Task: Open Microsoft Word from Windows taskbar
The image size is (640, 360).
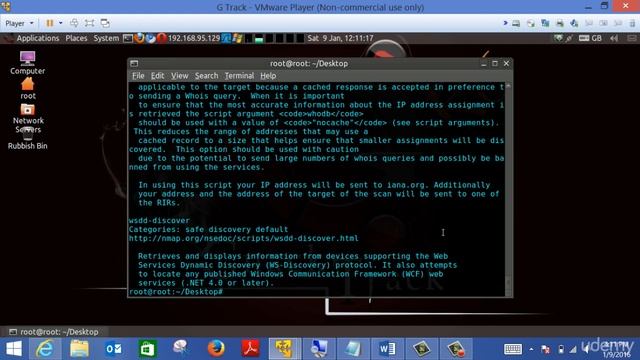Action: click(x=387, y=349)
